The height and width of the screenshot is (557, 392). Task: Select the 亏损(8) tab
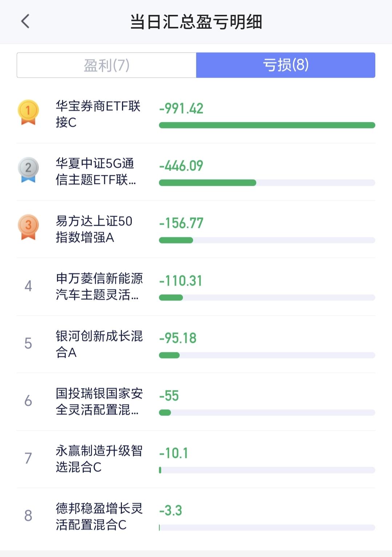point(286,65)
